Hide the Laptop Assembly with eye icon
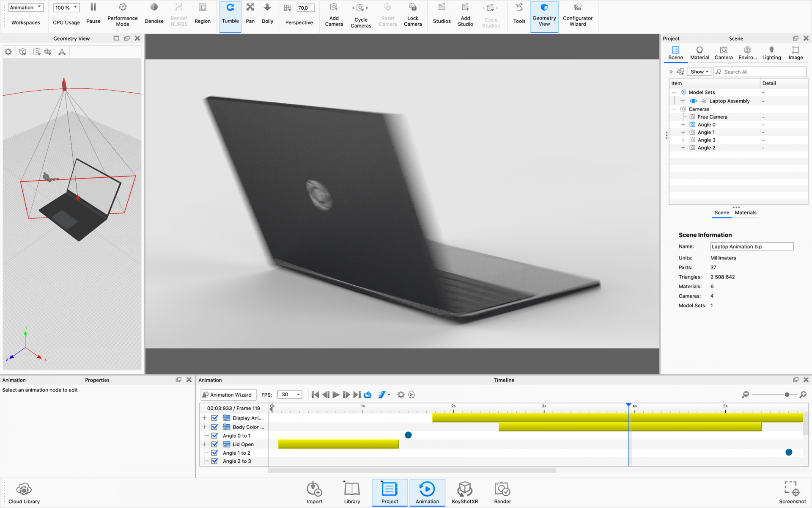Image resolution: width=812 pixels, height=508 pixels. [x=693, y=101]
